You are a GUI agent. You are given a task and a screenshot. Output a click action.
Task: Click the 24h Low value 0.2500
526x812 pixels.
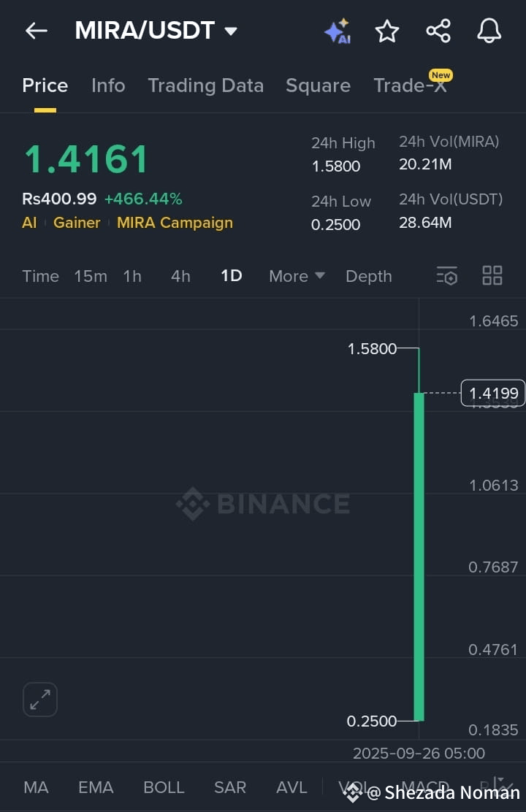click(336, 225)
